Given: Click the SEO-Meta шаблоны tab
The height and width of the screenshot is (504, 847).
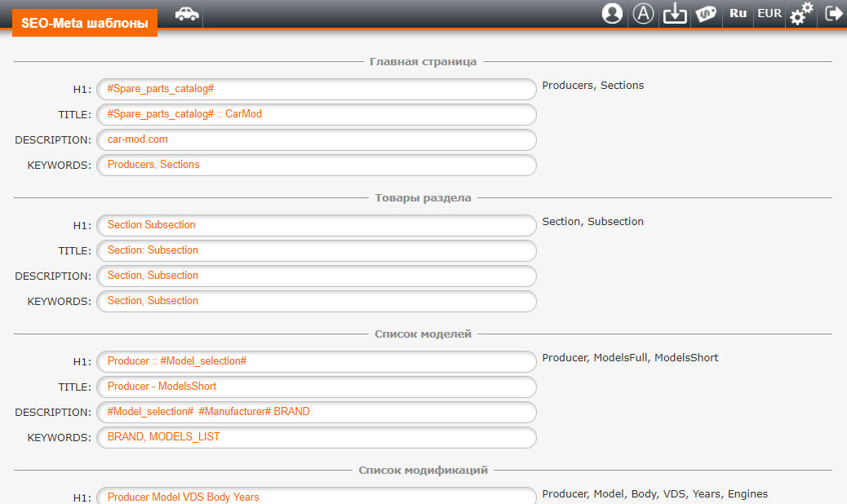Looking at the screenshot, I should 85,23.
